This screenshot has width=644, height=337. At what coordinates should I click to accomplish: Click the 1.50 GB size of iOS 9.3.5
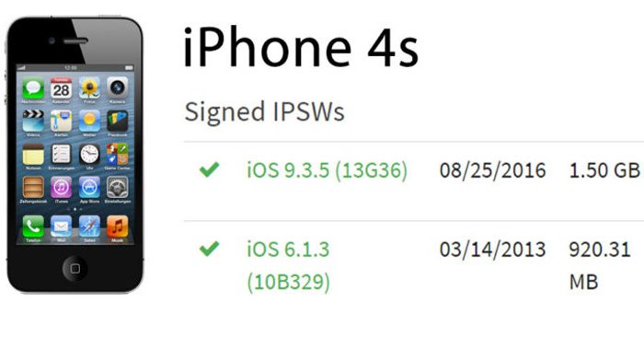point(604,170)
